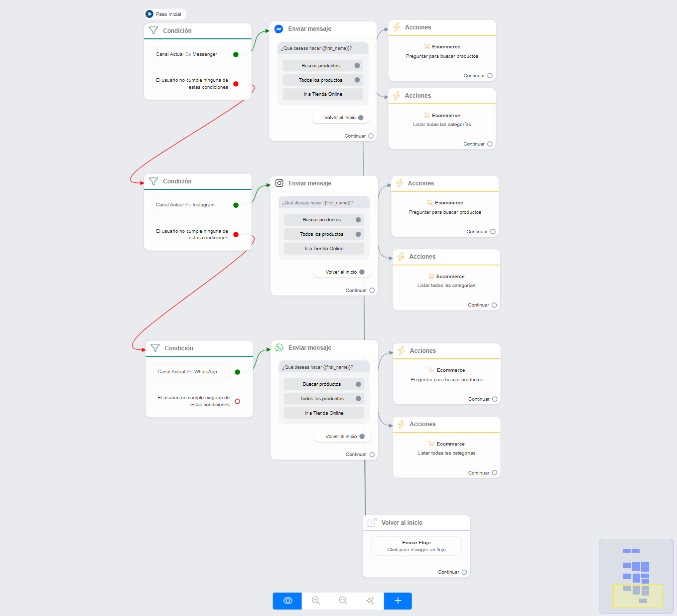Click Ir a Tienda Online in WhatsApp message
Image resolution: width=677 pixels, height=616 pixels.
coord(324,413)
